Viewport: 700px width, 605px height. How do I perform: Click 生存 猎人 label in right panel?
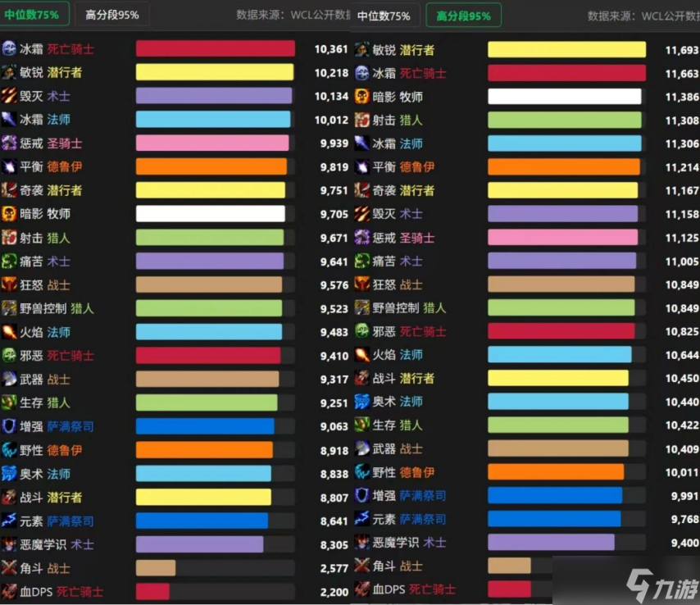[x=398, y=425]
